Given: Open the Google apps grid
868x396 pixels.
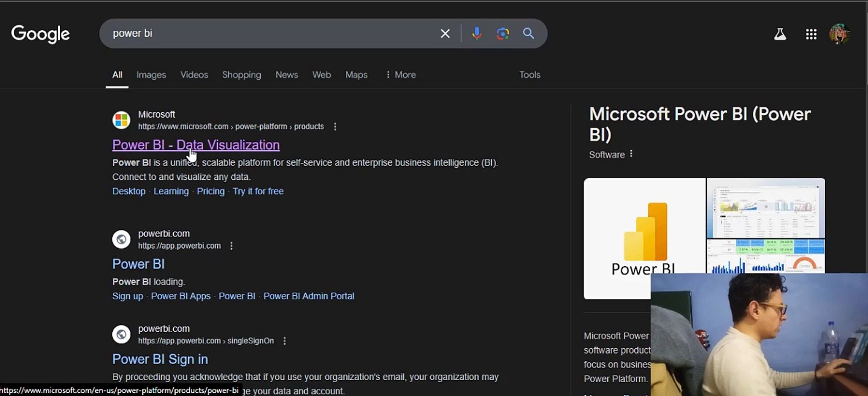Looking at the screenshot, I should click(x=811, y=34).
